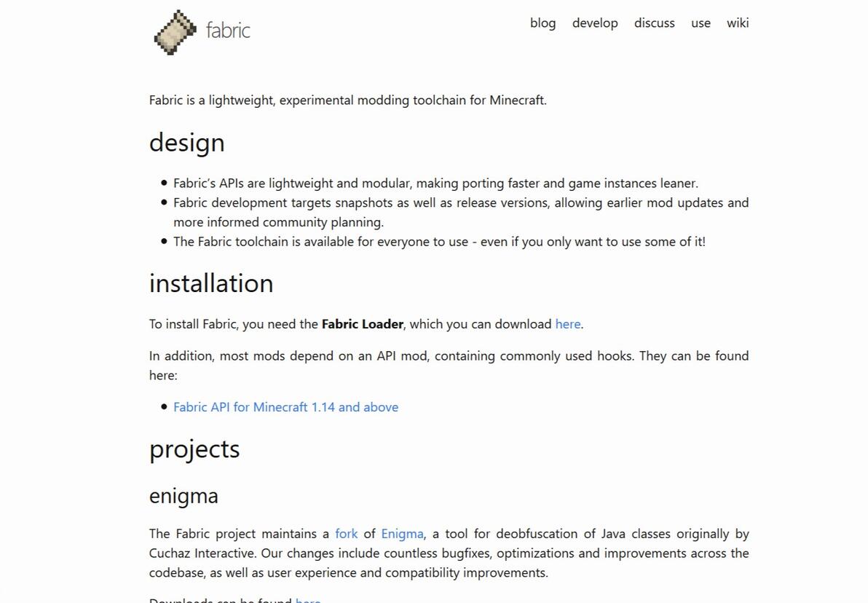Click the intro sentence about modding toolchain
The image size is (868, 603).
(348, 100)
